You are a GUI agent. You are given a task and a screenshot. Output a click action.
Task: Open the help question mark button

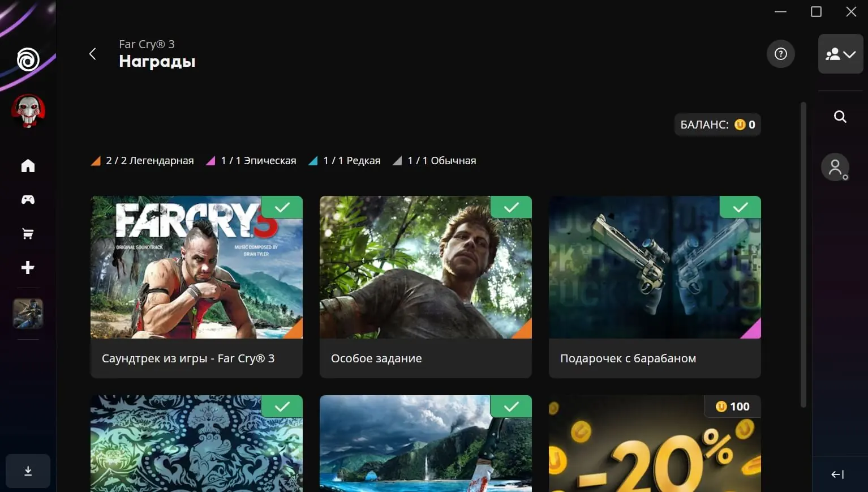click(x=781, y=54)
